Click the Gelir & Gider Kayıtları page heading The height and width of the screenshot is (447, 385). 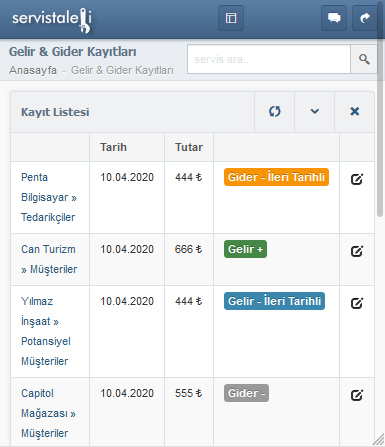point(73,52)
